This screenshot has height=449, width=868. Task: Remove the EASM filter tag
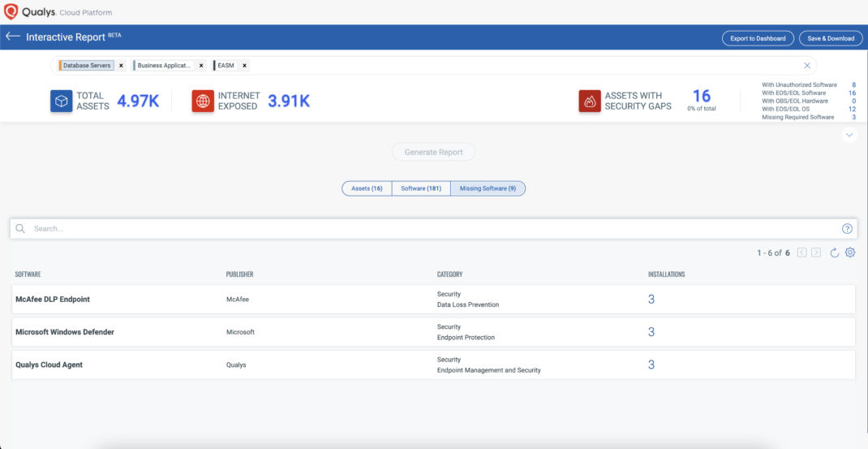pos(244,66)
